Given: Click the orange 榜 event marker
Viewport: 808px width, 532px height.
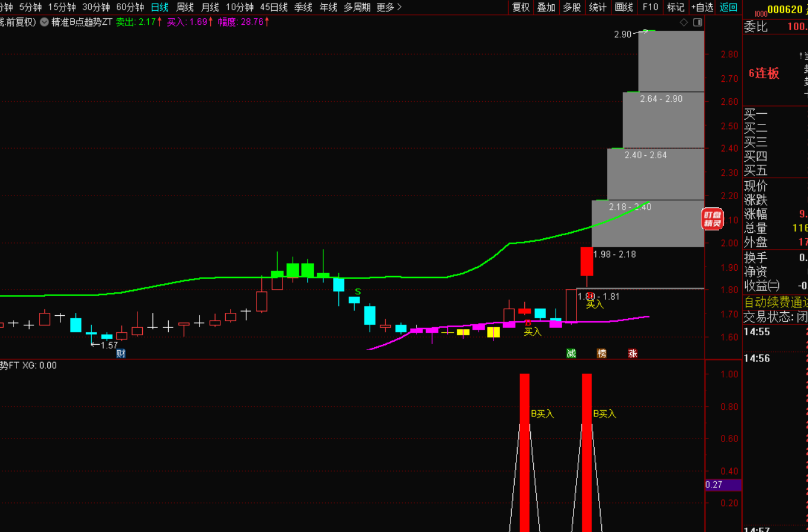Looking at the screenshot, I should (x=602, y=353).
